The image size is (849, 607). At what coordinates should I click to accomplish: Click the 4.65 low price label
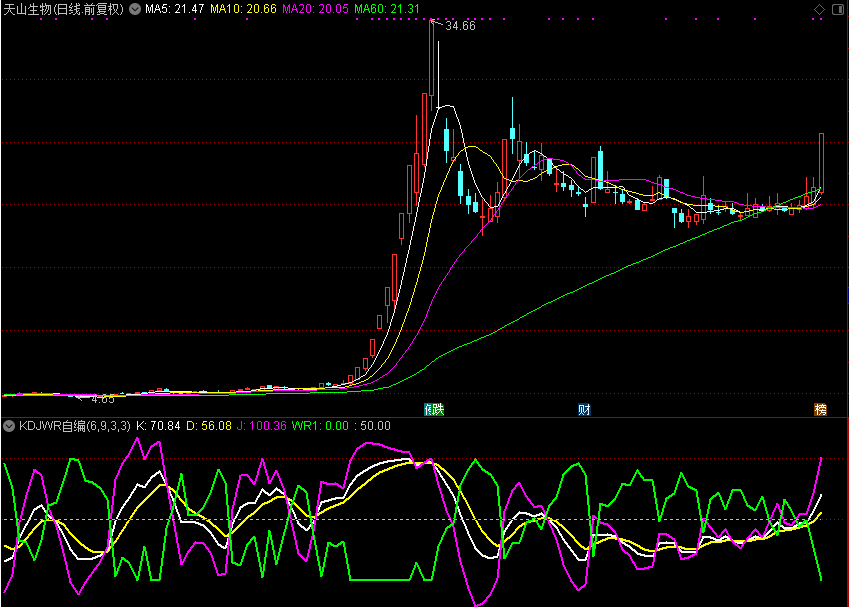point(103,400)
